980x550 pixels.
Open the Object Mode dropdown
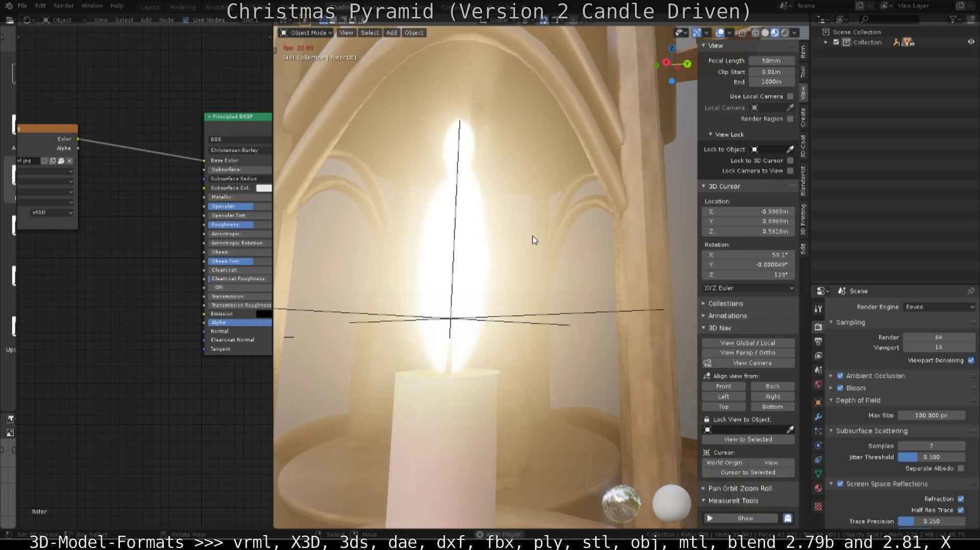pos(306,33)
